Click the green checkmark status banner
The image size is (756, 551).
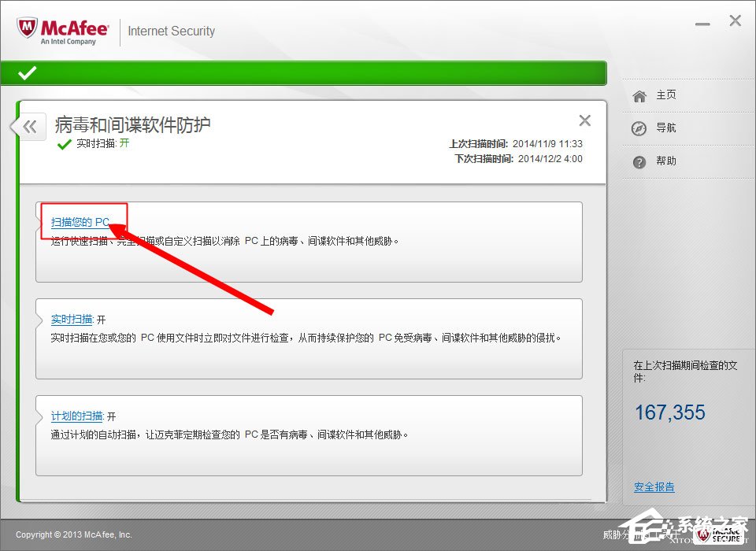pos(307,72)
